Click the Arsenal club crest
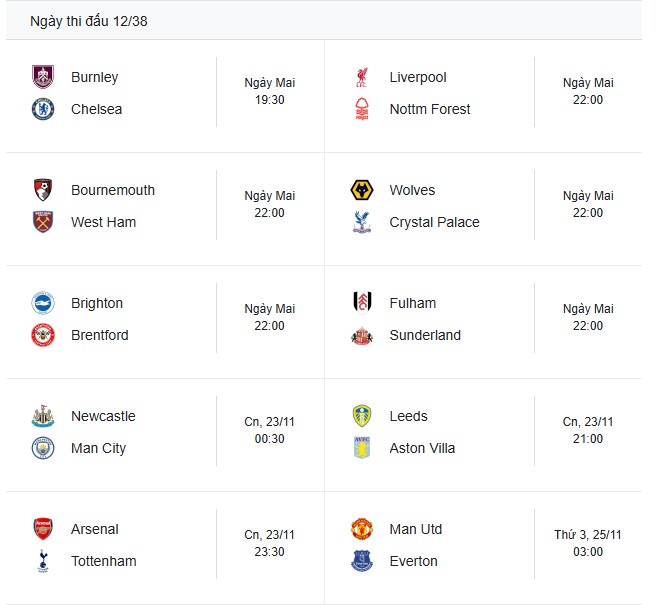Screen dimensions: 670x605 (42, 529)
